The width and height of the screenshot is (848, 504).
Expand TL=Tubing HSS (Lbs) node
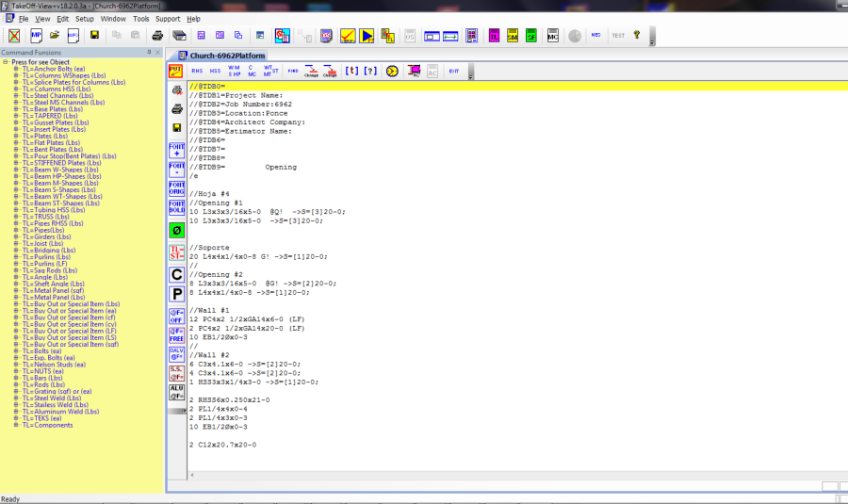click(x=16, y=210)
